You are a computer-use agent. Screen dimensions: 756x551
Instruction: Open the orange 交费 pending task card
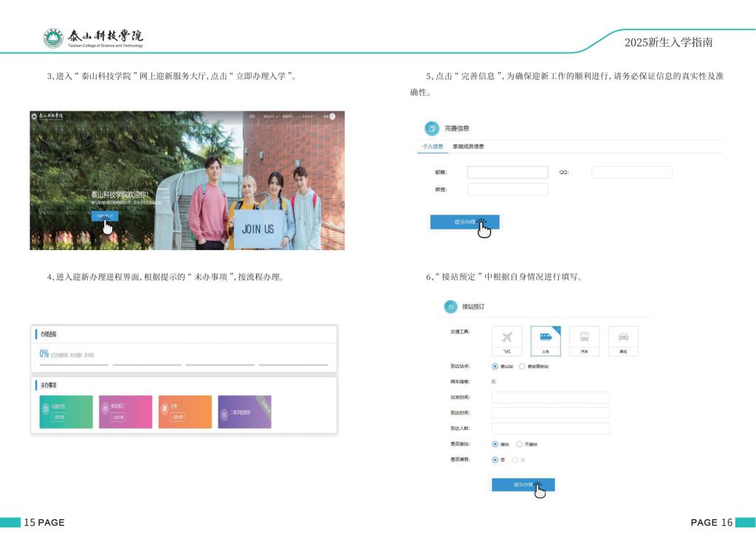pos(185,412)
